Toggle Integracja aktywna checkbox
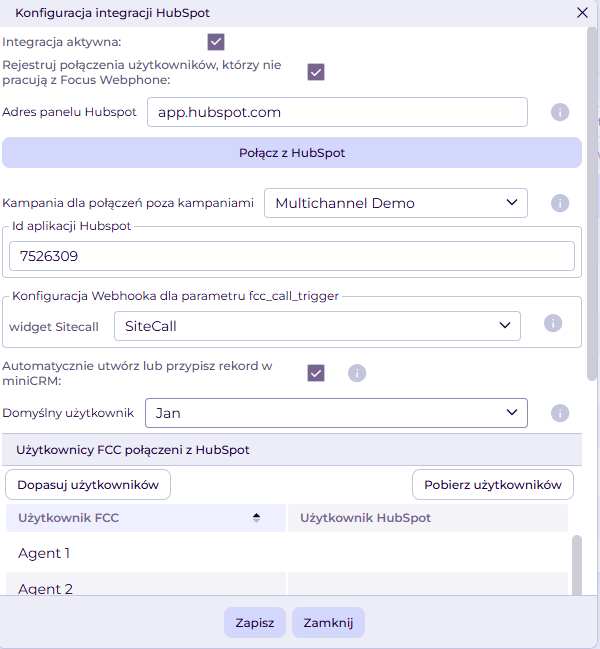The height and width of the screenshot is (649, 600). click(216, 42)
